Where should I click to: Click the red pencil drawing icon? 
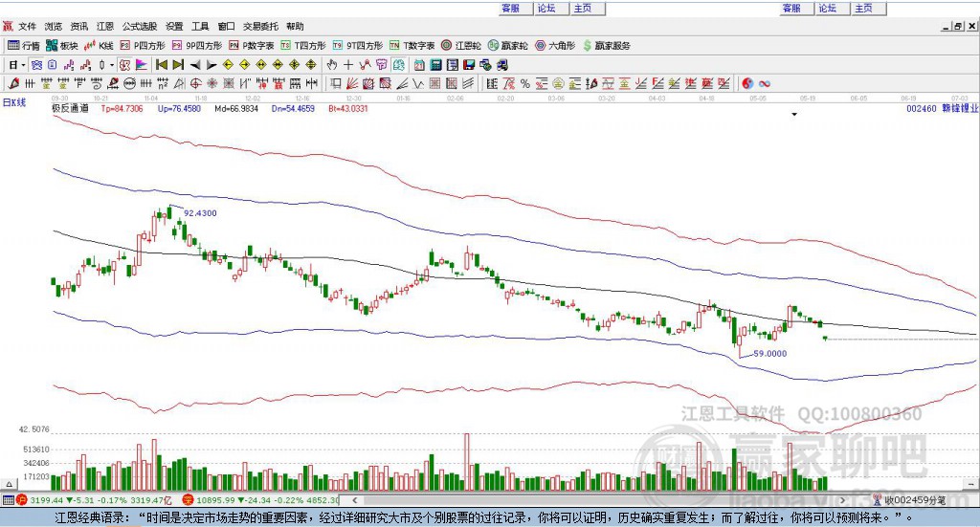point(13,83)
